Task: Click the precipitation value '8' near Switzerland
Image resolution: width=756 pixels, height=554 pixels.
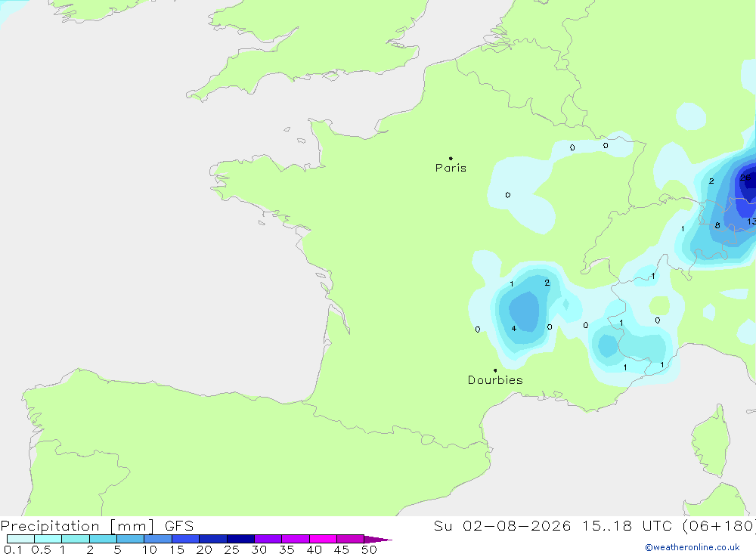Action: [x=717, y=225]
